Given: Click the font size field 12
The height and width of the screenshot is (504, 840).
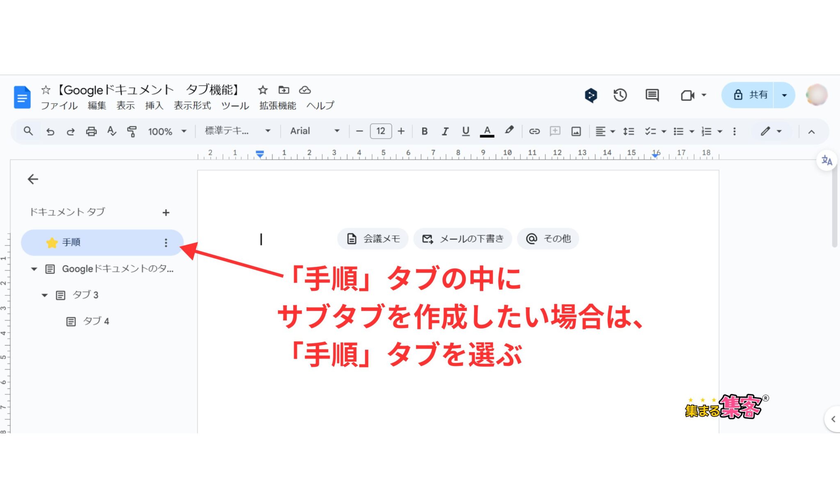Looking at the screenshot, I should [381, 131].
